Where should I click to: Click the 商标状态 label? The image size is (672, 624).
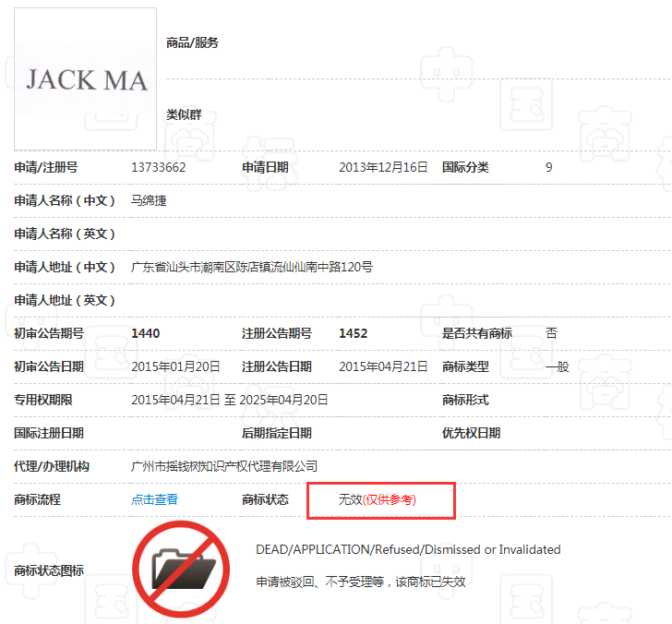point(265,499)
